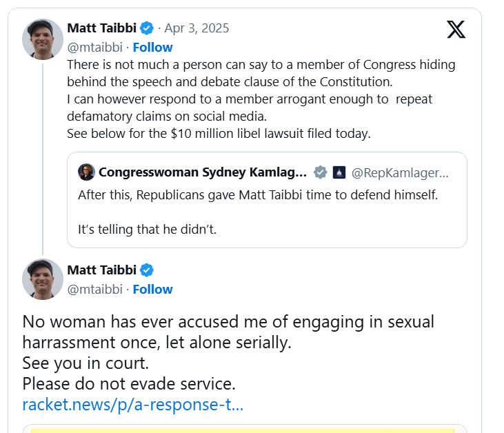This screenshot has width=504, height=433.
Task: Click the X logo in top-right corner
Action: pos(456,29)
